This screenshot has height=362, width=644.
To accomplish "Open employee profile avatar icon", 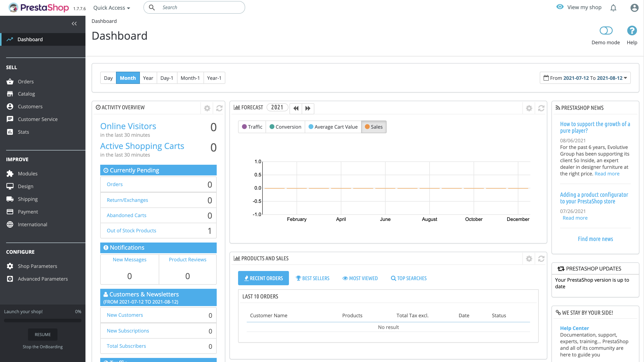I will pyautogui.click(x=634, y=8).
